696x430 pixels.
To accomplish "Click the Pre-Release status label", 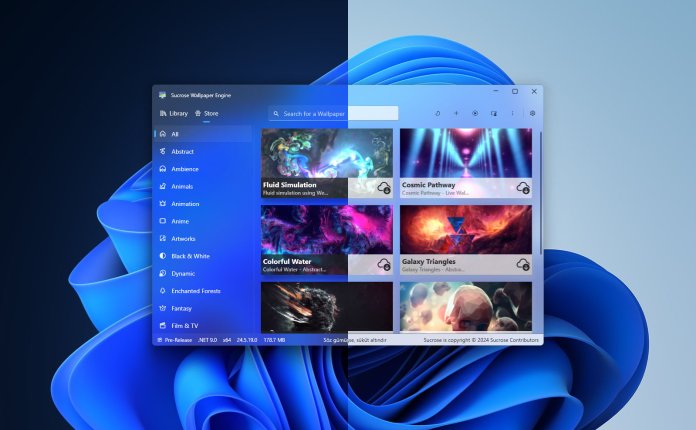I will point(178,340).
